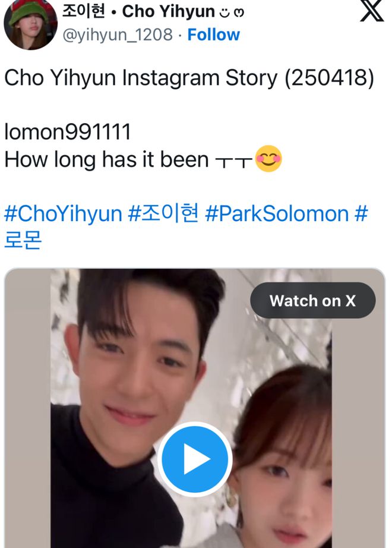
Task: Open the #ParkSolomon hashtag
Action: tap(277, 213)
